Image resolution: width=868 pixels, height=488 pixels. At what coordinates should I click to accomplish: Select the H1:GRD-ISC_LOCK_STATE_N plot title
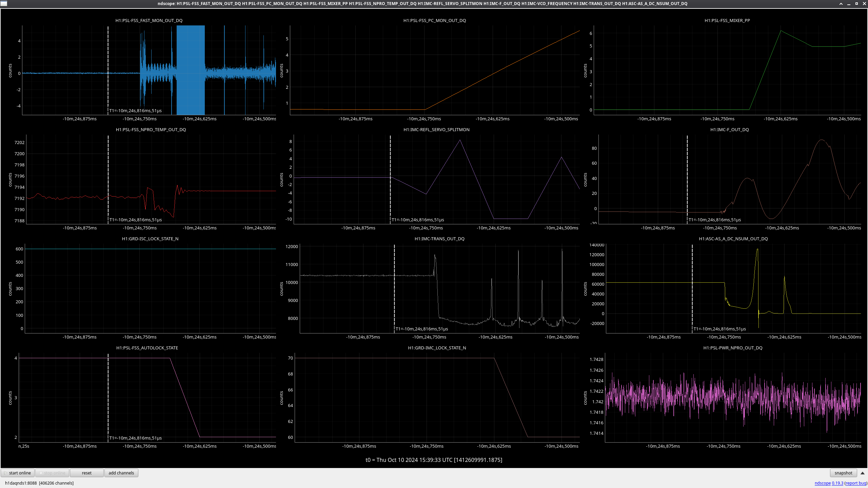[150, 239]
